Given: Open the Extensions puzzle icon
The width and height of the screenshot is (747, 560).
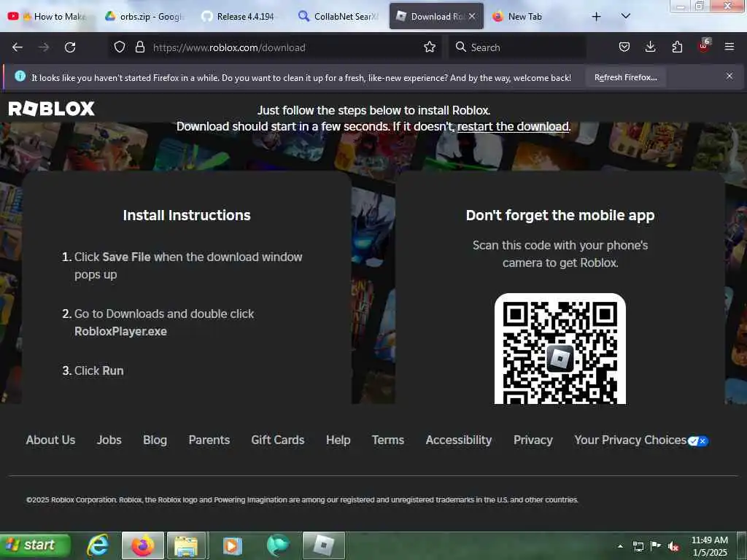Looking at the screenshot, I should pos(677,47).
